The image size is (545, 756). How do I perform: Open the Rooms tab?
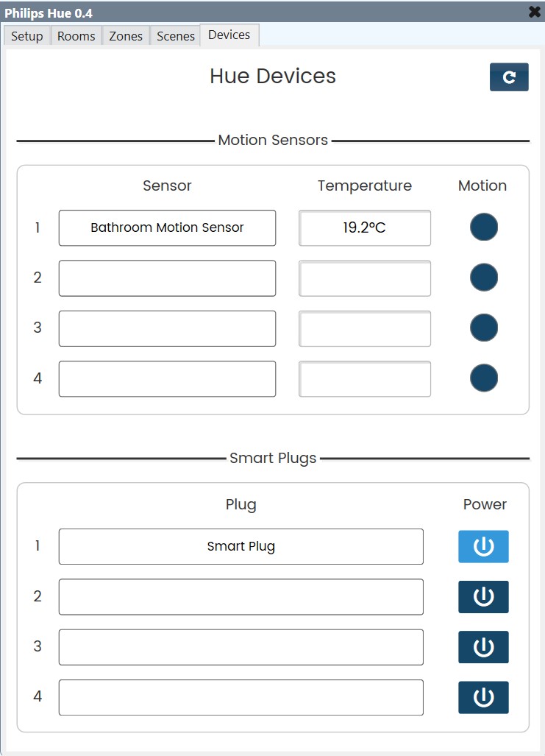(x=76, y=35)
